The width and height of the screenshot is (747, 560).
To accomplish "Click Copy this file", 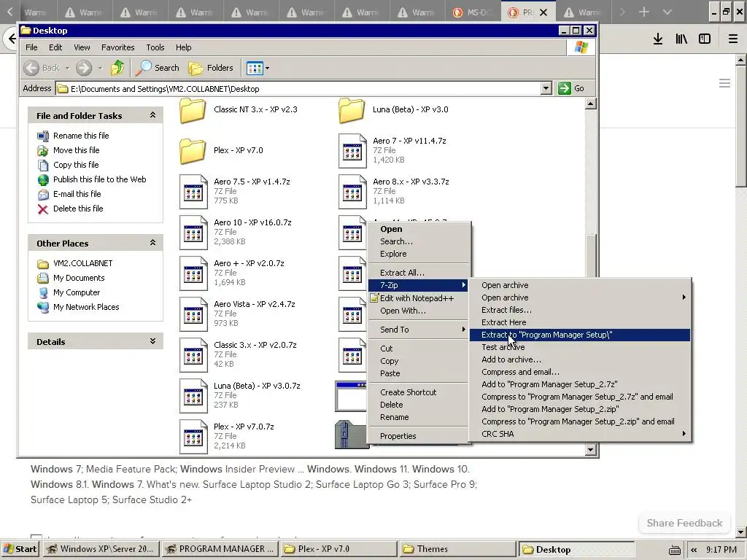I will 76,165.
